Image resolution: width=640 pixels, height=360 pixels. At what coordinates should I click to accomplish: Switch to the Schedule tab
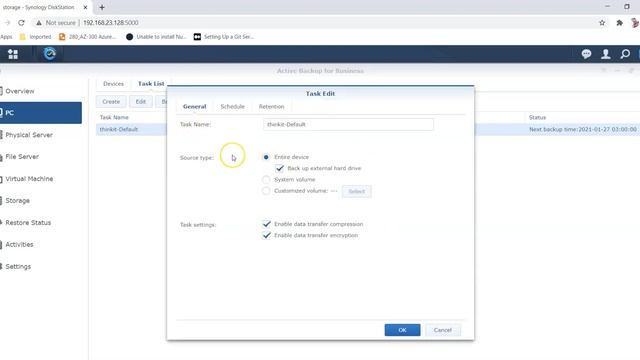(233, 107)
